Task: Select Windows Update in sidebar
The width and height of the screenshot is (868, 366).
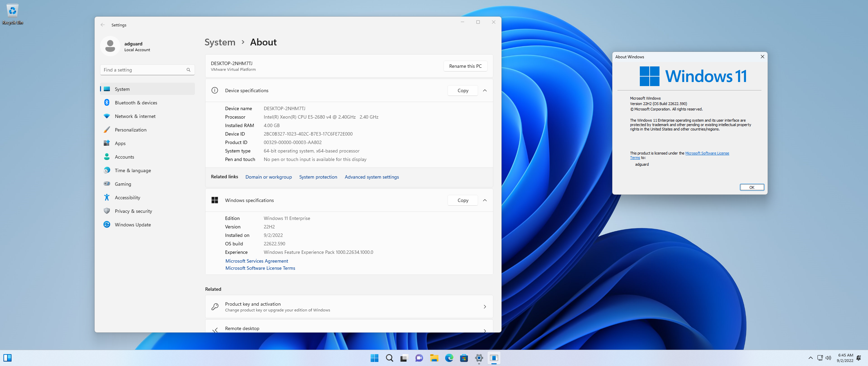Action: coord(147,224)
